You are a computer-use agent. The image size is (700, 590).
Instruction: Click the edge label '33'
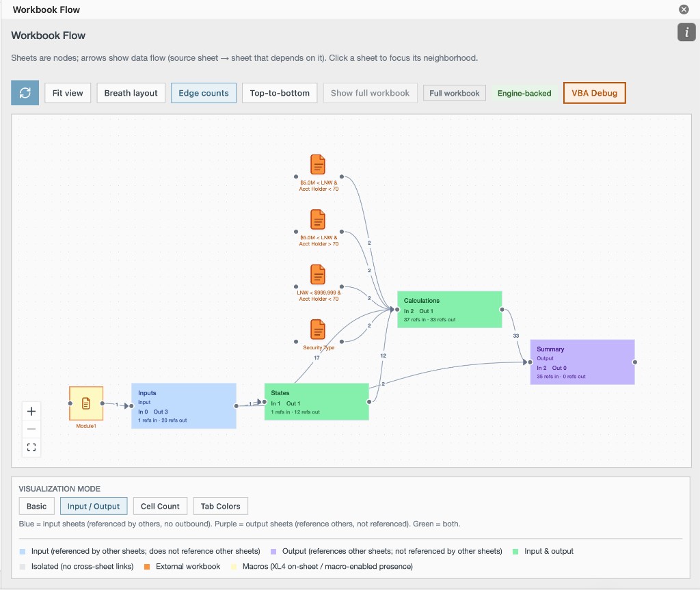coord(515,336)
